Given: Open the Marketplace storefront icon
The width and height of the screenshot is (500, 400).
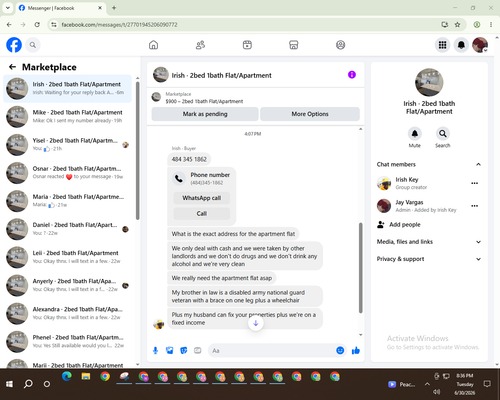Looking at the screenshot, I should click(294, 45).
